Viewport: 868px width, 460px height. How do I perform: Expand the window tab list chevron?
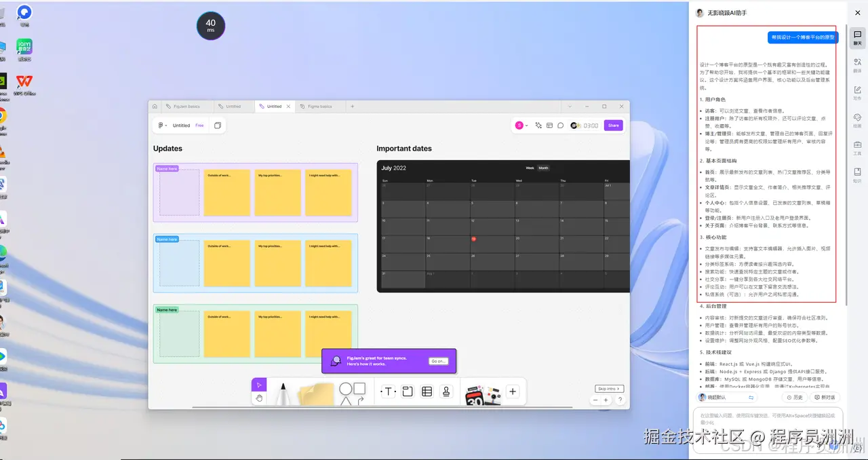570,107
